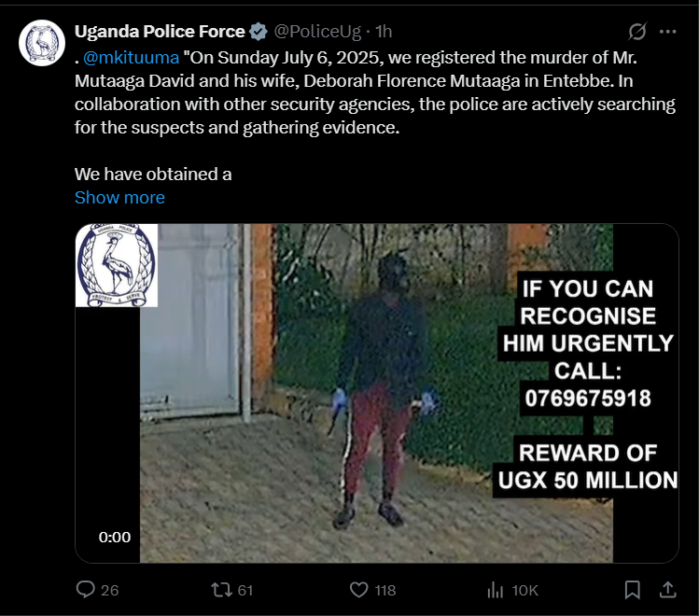
Task: Open the Uganda Police Force display name link
Action: coord(159,32)
